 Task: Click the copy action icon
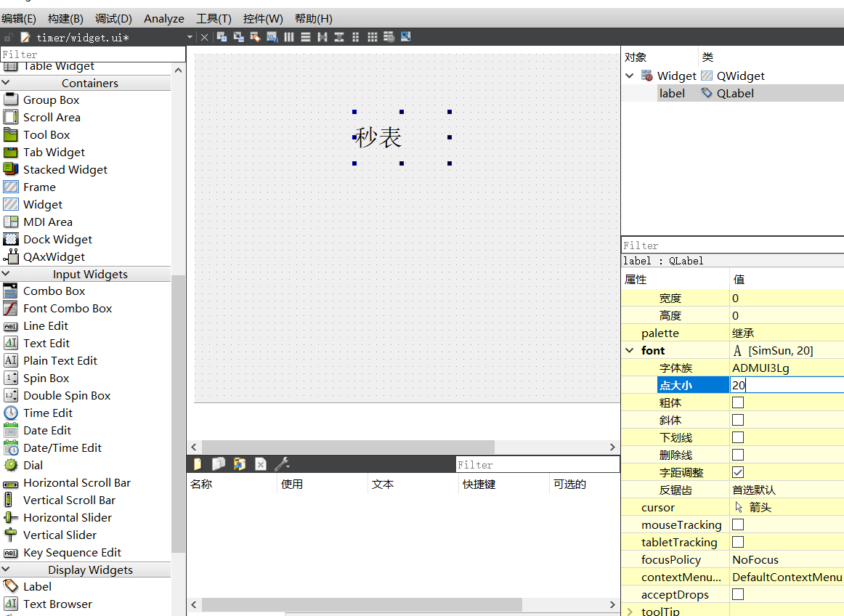(218, 464)
